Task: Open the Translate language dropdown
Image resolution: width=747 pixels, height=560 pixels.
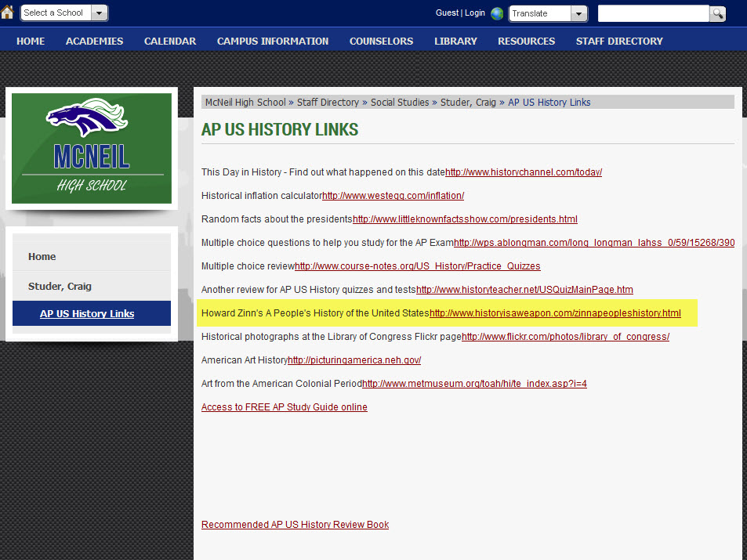Action: tap(548, 13)
